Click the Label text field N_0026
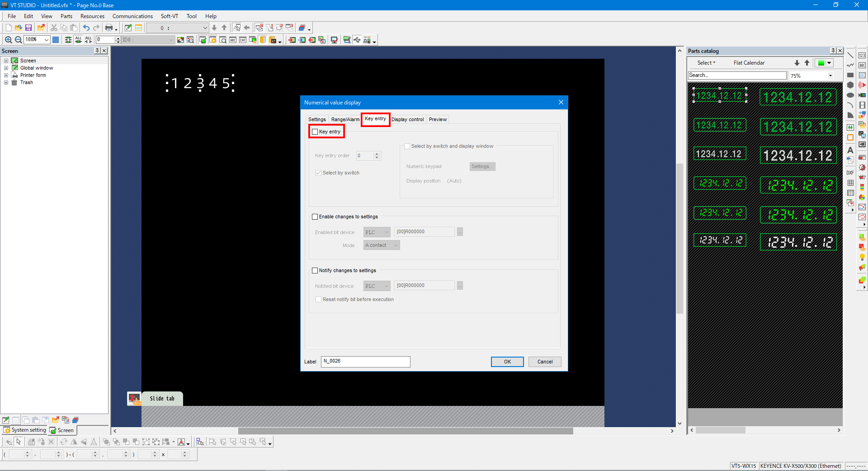Viewport: 868px width, 471px height. (365, 362)
